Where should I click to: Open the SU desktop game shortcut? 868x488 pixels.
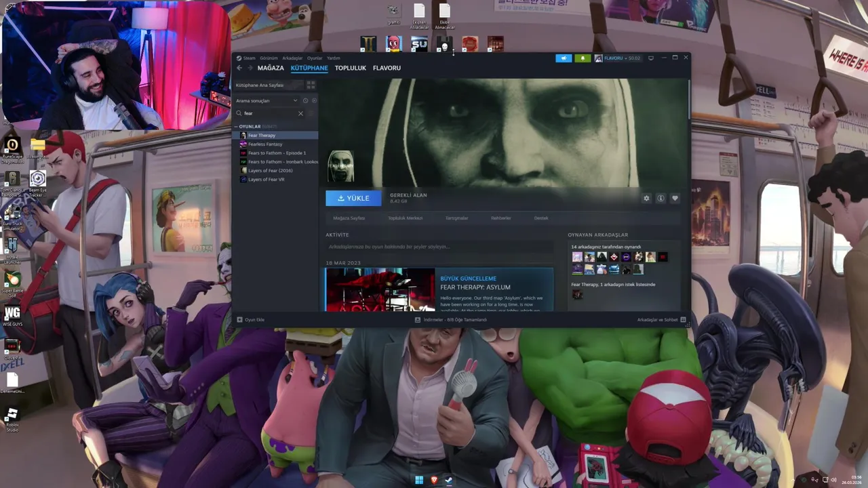point(419,43)
